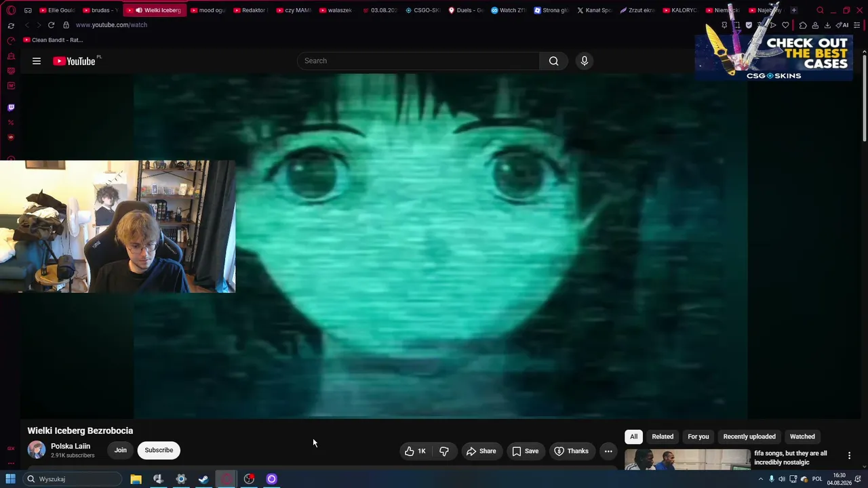Select the Recently uploaded filter chip
Viewport: 868px width, 488px height.
749,436
